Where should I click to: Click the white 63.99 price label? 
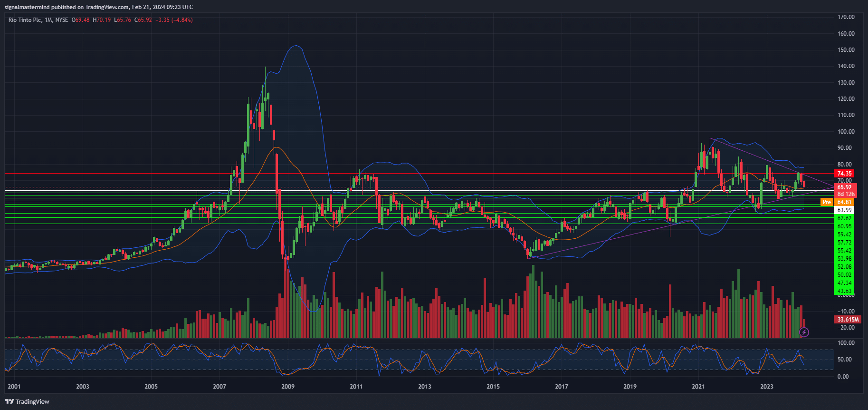tap(844, 210)
